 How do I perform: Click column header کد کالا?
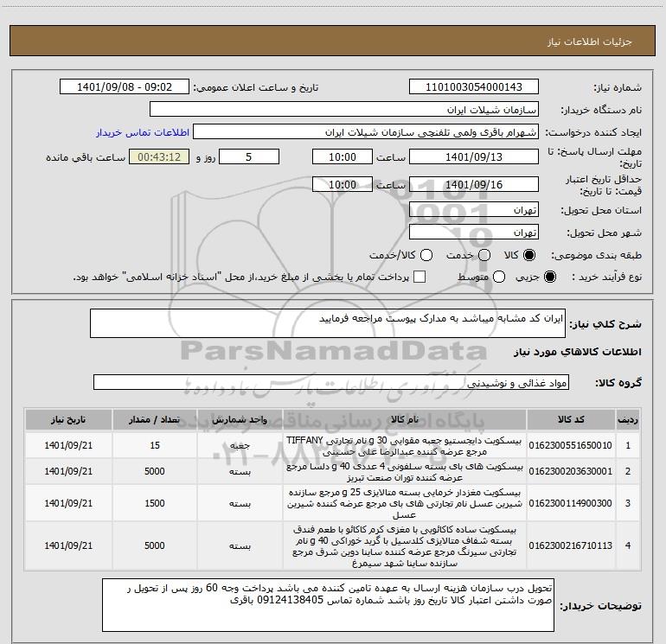point(571,419)
